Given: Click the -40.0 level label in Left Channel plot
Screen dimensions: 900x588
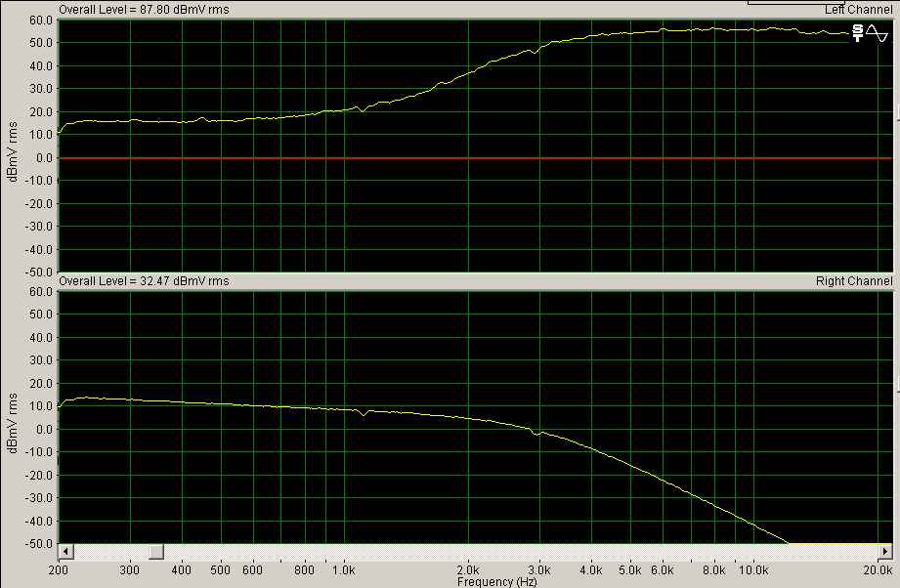Looking at the screenshot, I should pos(41,249).
